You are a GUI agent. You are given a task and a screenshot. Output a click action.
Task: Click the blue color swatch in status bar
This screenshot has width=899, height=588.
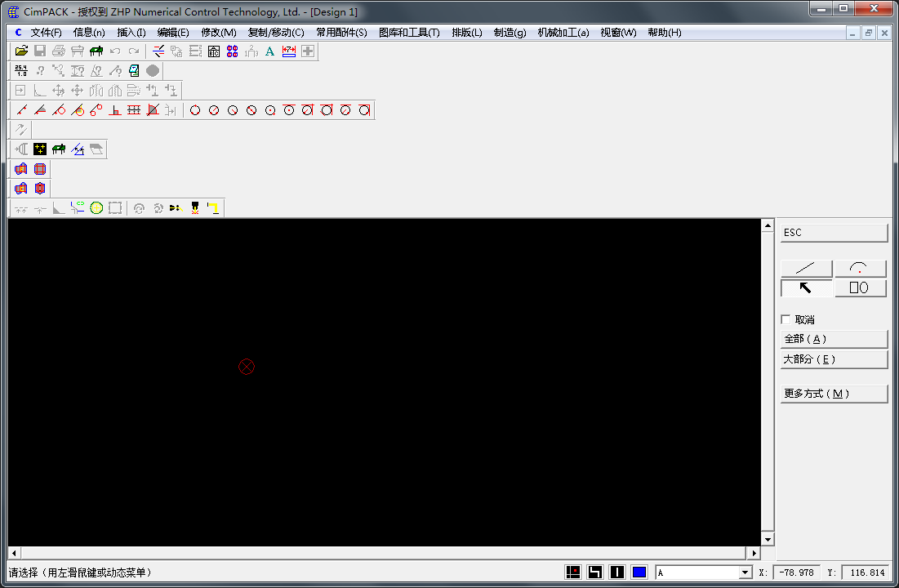[x=639, y=572]
